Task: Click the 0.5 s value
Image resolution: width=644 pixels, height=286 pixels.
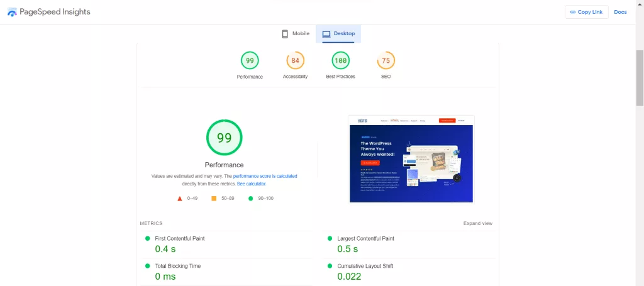Action: pos(347,249)
